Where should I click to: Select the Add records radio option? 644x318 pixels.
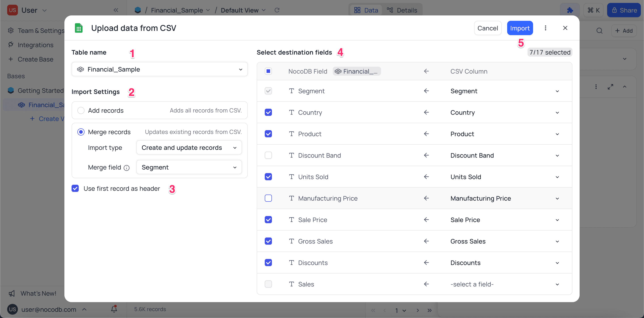(x=81, y=110)
